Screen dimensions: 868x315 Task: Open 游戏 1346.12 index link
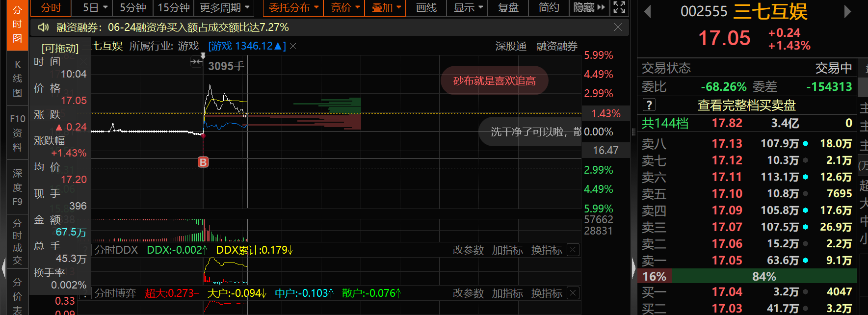247,46
